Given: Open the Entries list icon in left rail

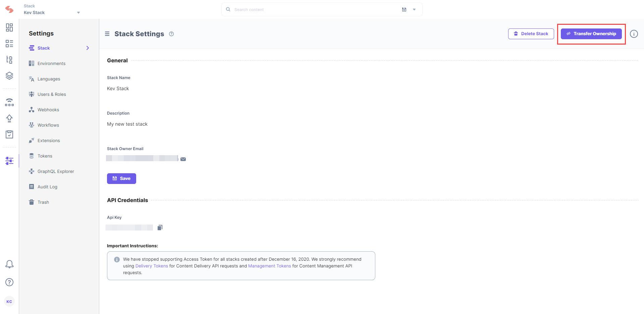Looking at the screenshot, I should point(9,44).
